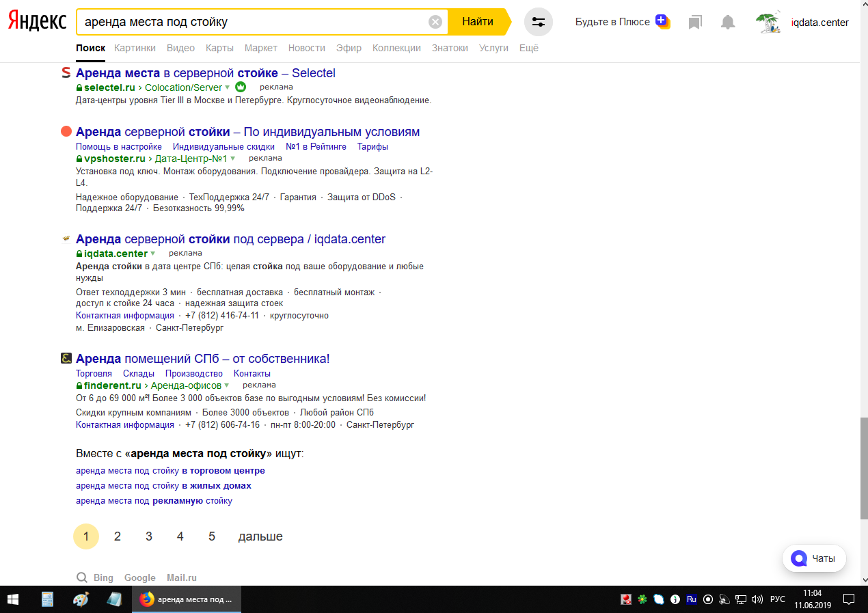
Task: Search the query on Bing
Action: click(x=103, y=578)
